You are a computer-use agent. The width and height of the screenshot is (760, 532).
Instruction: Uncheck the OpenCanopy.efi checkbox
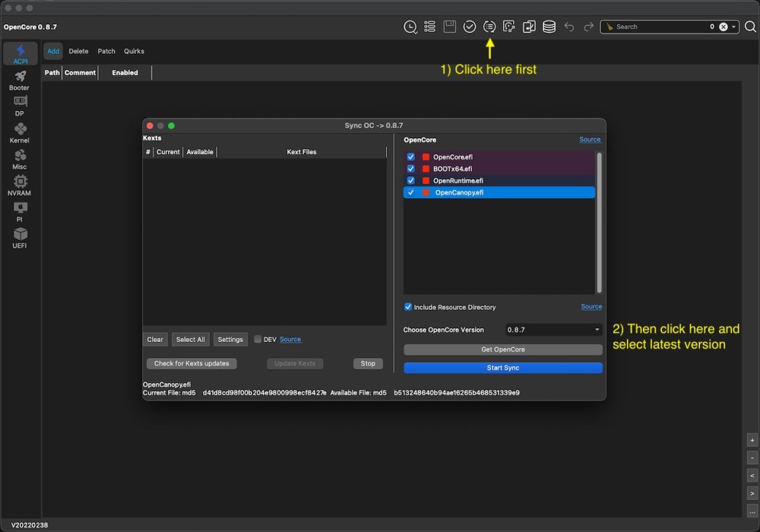pos(410,192)
